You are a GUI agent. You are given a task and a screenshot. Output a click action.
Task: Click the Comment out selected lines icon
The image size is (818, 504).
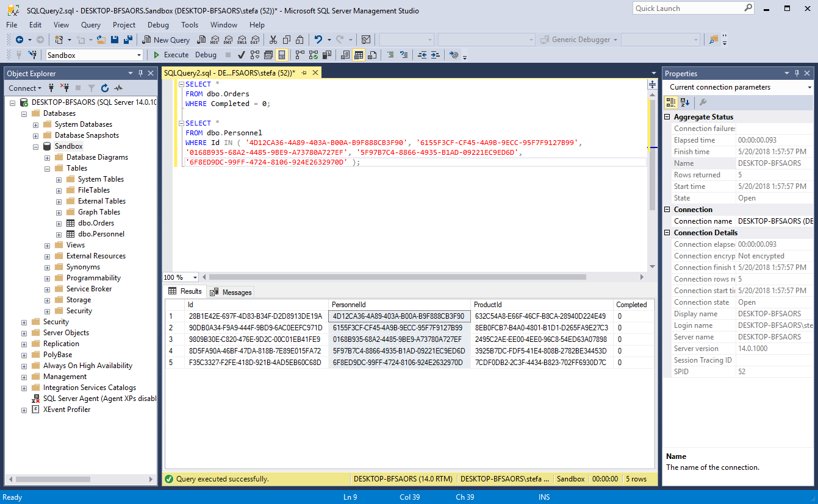[x=390, y=55]
